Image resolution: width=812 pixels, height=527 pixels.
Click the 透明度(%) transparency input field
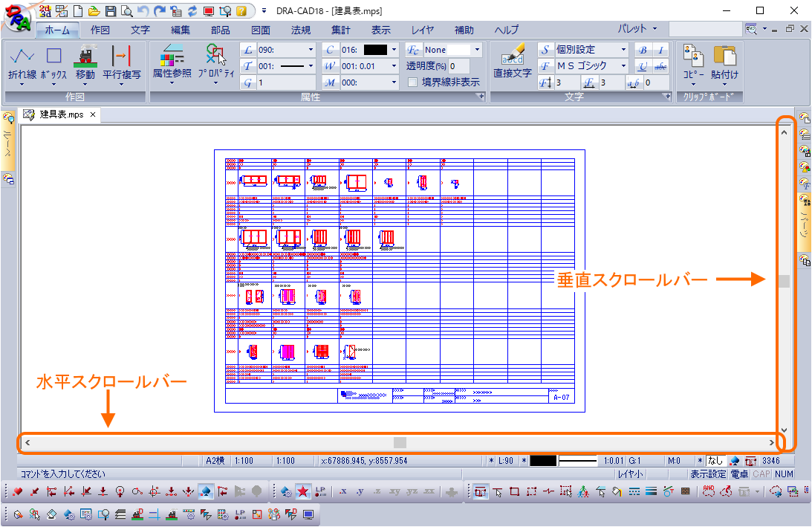[459, 66]
